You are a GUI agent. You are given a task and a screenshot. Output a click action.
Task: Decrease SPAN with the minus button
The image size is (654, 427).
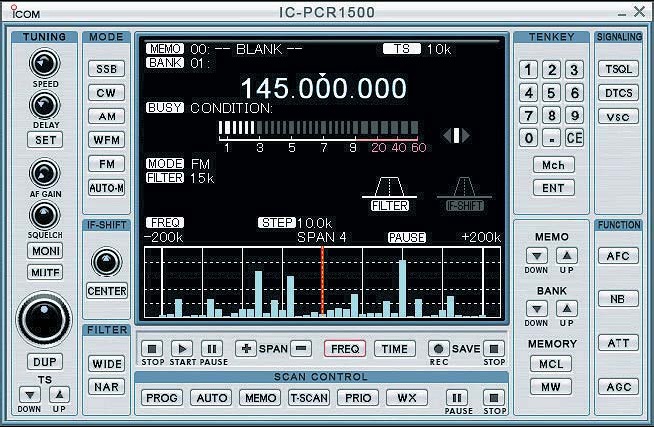pos(301,349)
